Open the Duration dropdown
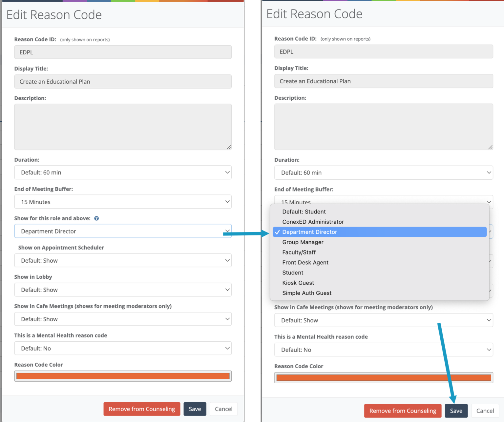This screenshot has width=504, height=422. point(123,172)
